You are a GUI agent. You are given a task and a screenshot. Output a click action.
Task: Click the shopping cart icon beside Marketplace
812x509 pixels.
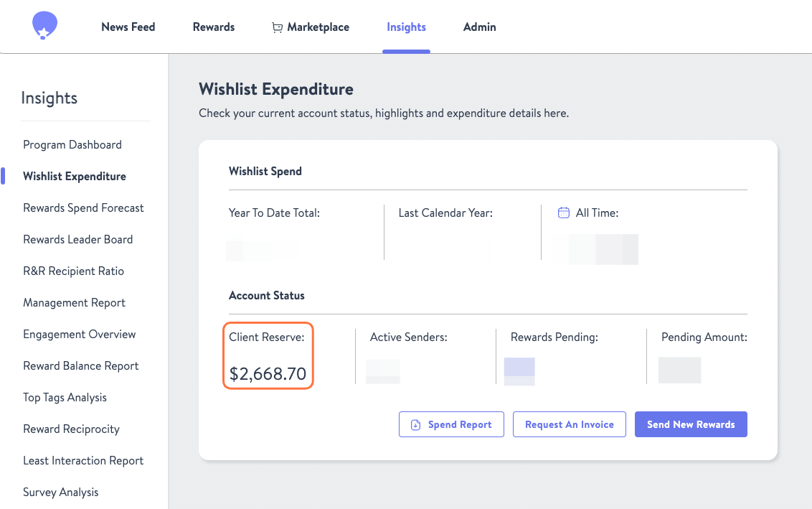(x=277, y=27)
